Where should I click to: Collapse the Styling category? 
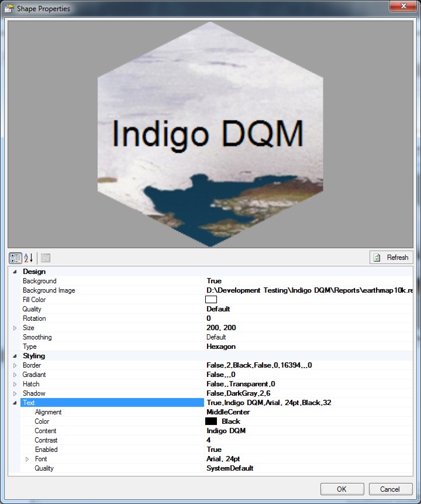coord(15,356)
